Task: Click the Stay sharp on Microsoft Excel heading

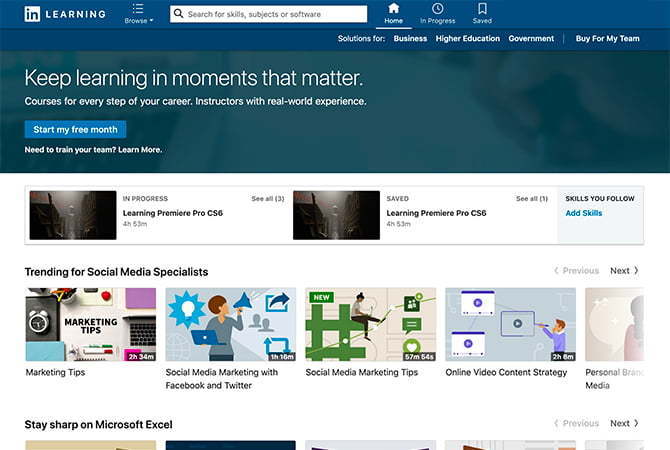Action: coord(98,424)
